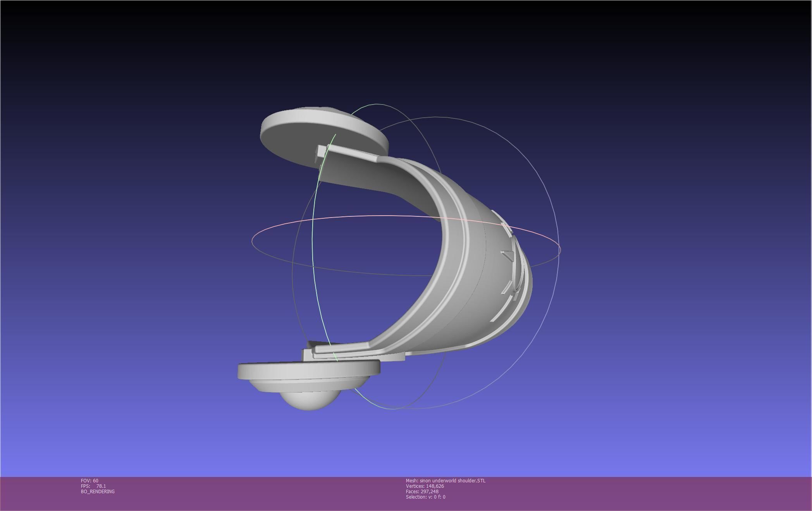Screen dimensions: 812x511
Task: Click the hemispherical dome at the model bottom
Action: pyautogui.click(x=310, y=401)
